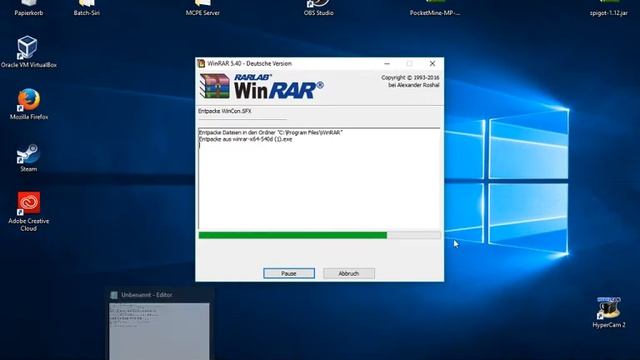Click the 'Entpacke WinCon.SFX' status text
The height and width of the screenshot is (360, 640).
click(x=225, y=111)
